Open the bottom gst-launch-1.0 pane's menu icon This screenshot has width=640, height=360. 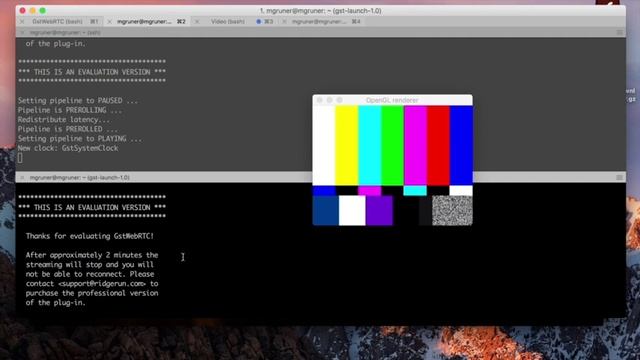pyautogui.click(x=620, y=178)
